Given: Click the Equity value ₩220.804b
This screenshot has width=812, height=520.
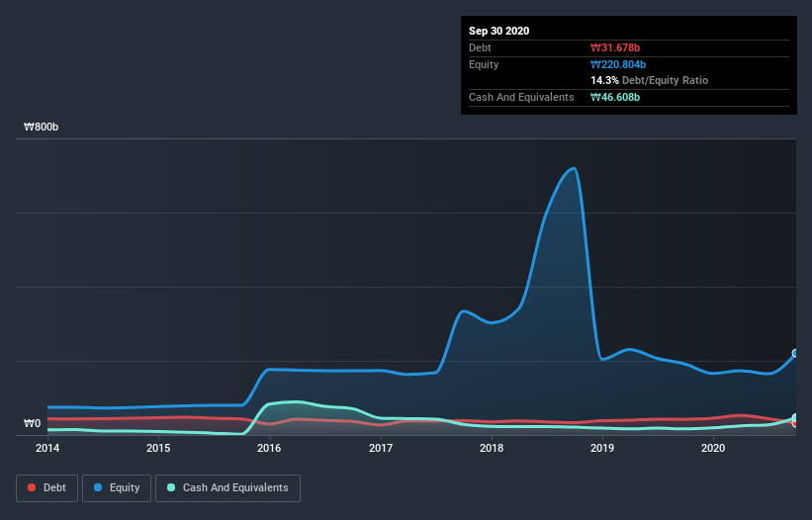Looking at the screenshot, I should (x=618, y=64).
